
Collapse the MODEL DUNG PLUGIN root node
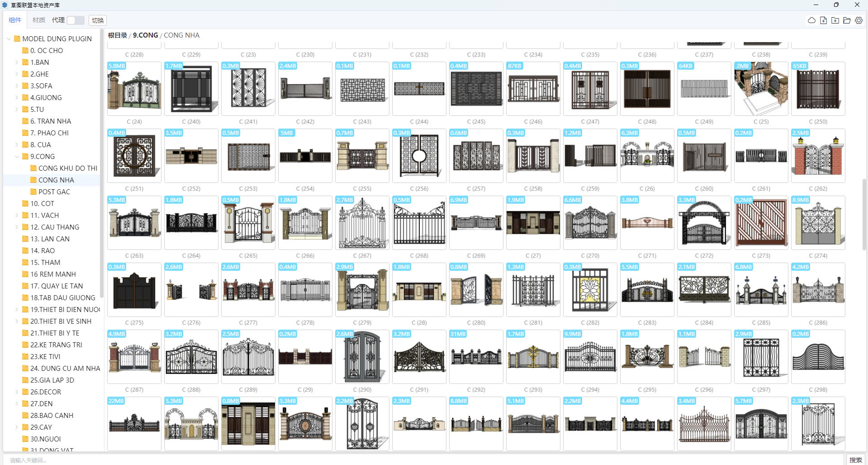[x=9, y=38]
